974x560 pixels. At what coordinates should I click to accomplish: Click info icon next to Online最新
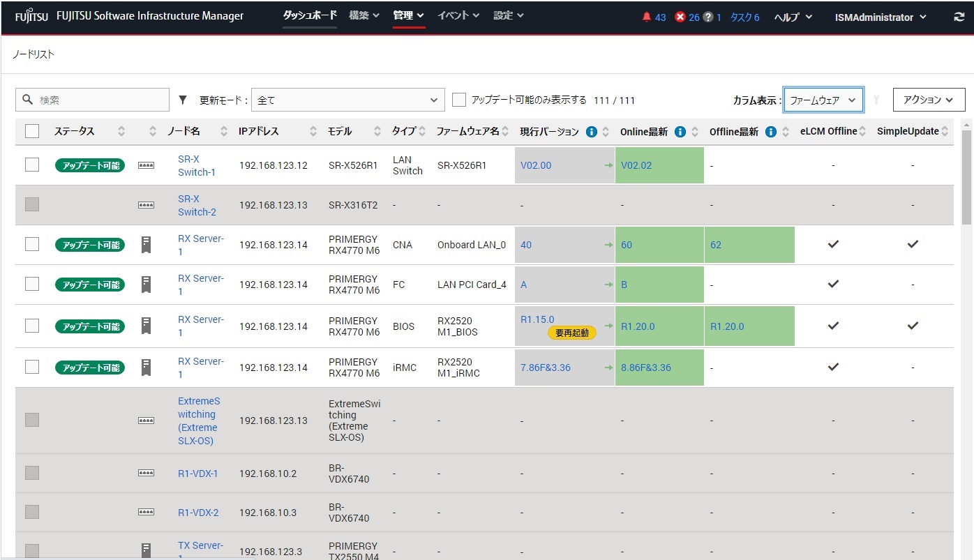680,131
